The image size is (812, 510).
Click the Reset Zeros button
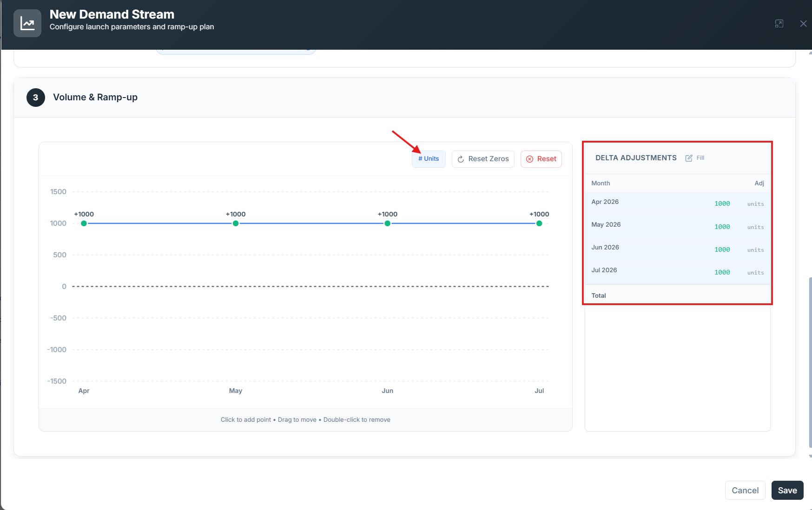(x=483, y=159)
